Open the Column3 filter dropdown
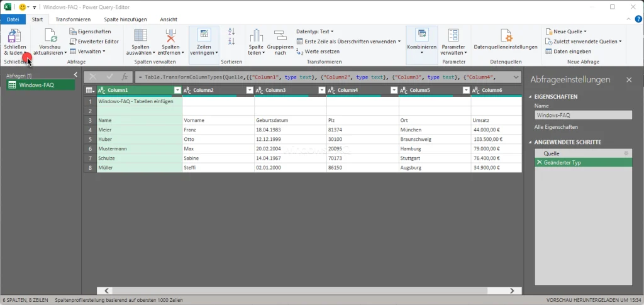 [321, 91]
